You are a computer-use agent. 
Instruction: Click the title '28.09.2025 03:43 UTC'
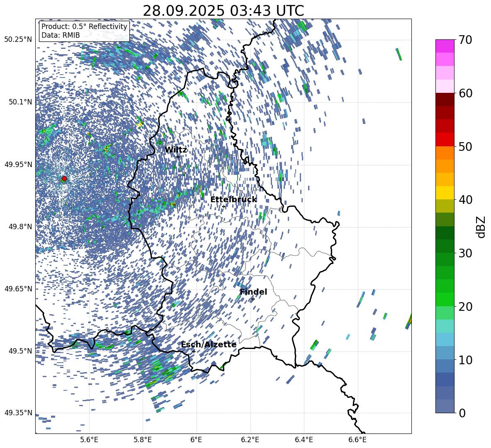pyautogui.click(x=223, y=11)
